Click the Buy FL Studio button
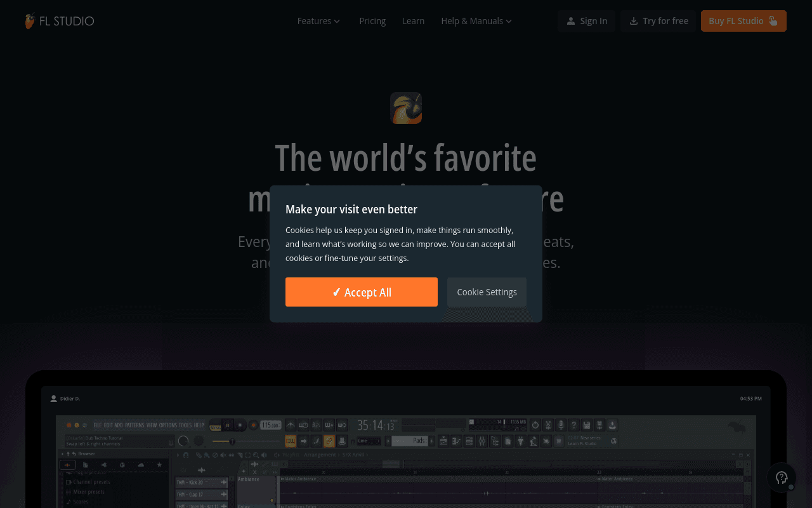The image size is (812, 508). (743, 21)
